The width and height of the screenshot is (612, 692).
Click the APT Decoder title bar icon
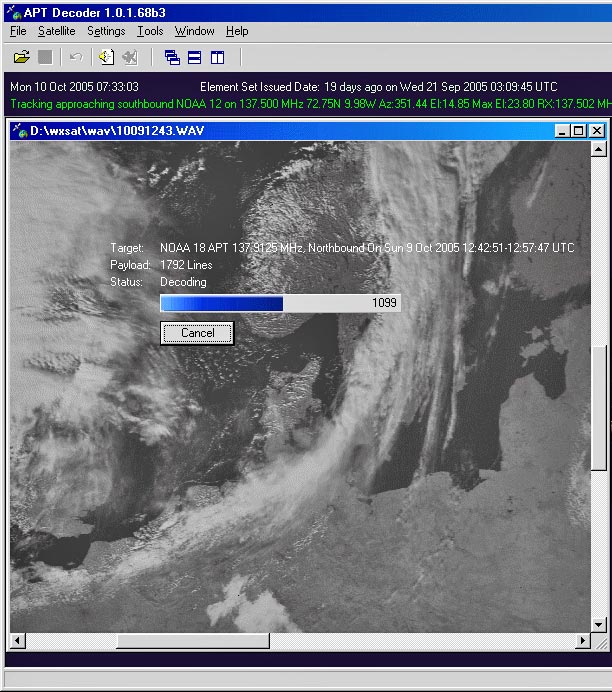pyautogui.click(x=14, y=12)
